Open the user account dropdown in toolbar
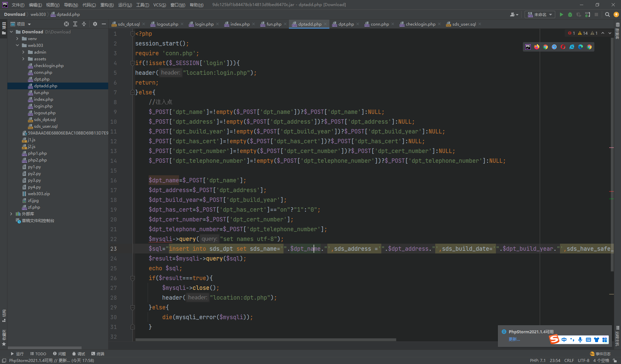This screenshot has height=364, width=621. [514, 14]
